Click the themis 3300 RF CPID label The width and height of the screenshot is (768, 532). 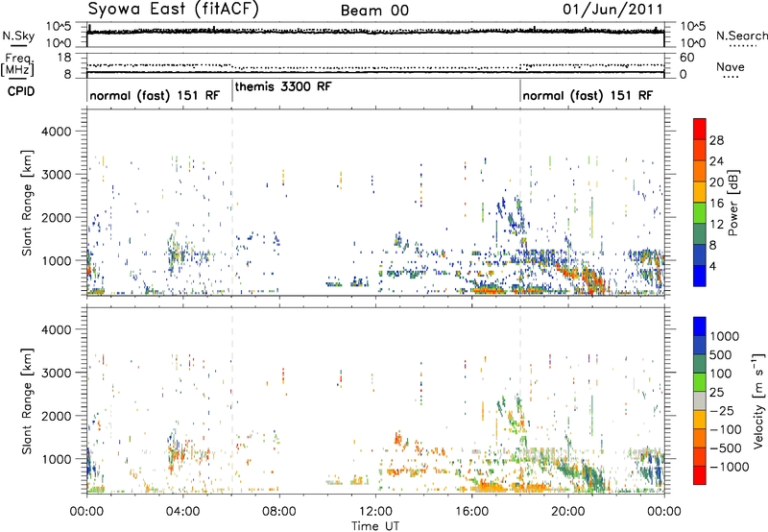[x=283, y=86]
